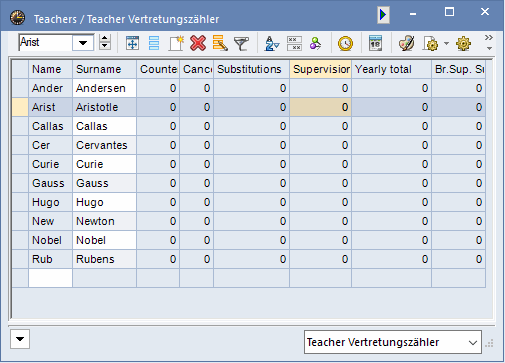The image size is (505, 363).
Task: Select the Rub short name cell
Action: 50,259
